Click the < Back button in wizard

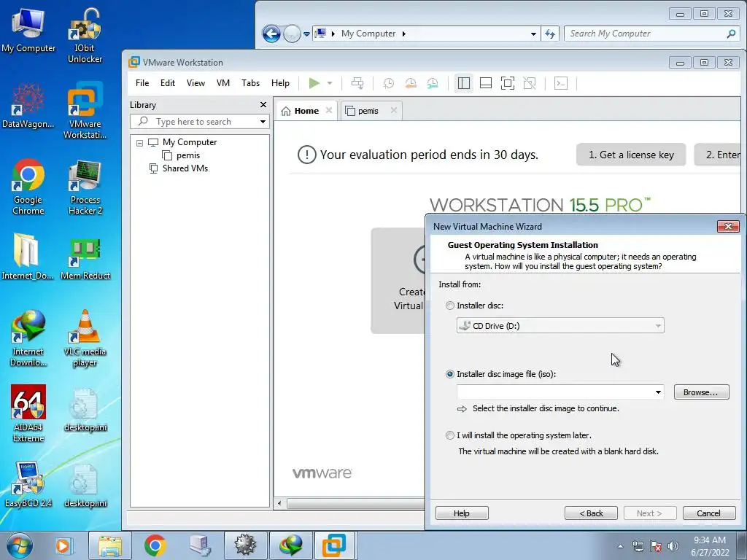coord(591,513)
